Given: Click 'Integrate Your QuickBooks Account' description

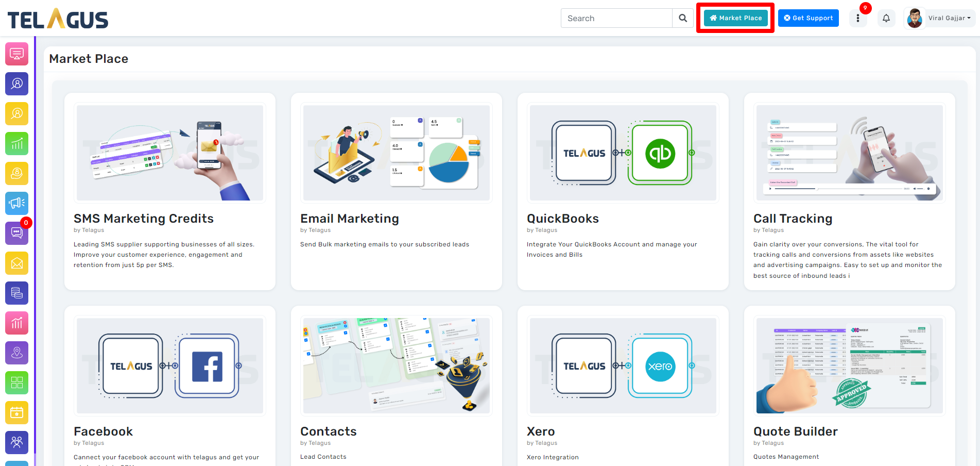Looking at the screenshot, I should coord(612,249).
